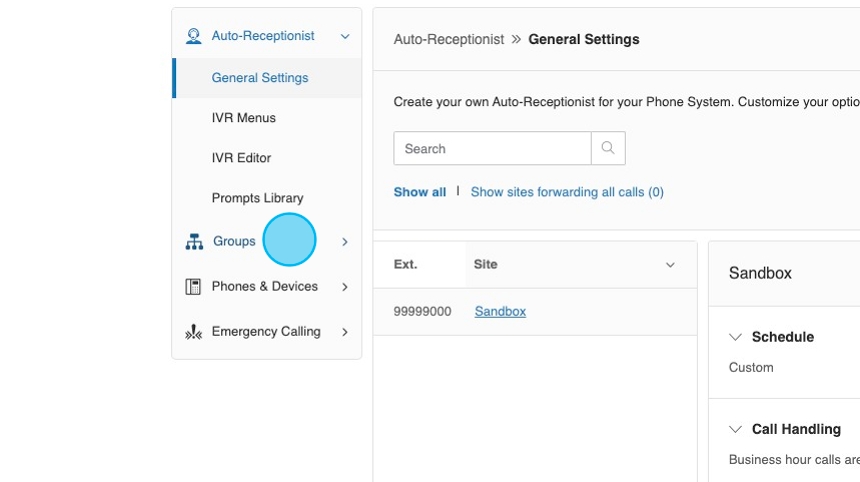This screenshot has width=860, height=482.
Task: Open the IVR Editor page
Action: coord(241,158)
